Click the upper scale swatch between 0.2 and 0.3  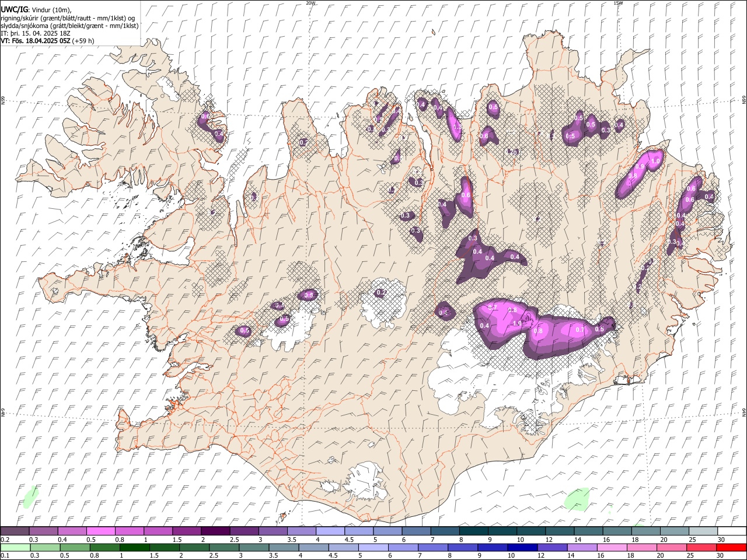point(15,531)
